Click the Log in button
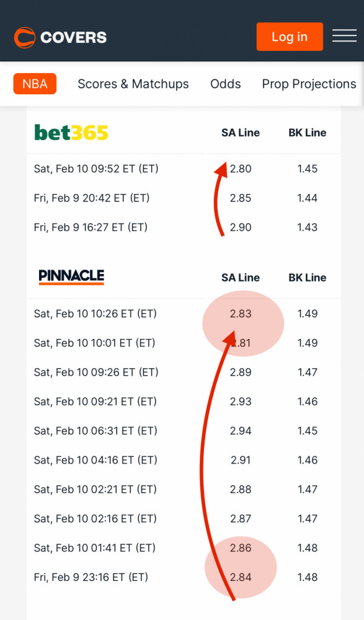The height and width of the screenshot is (620, 364). pos(290,37)
